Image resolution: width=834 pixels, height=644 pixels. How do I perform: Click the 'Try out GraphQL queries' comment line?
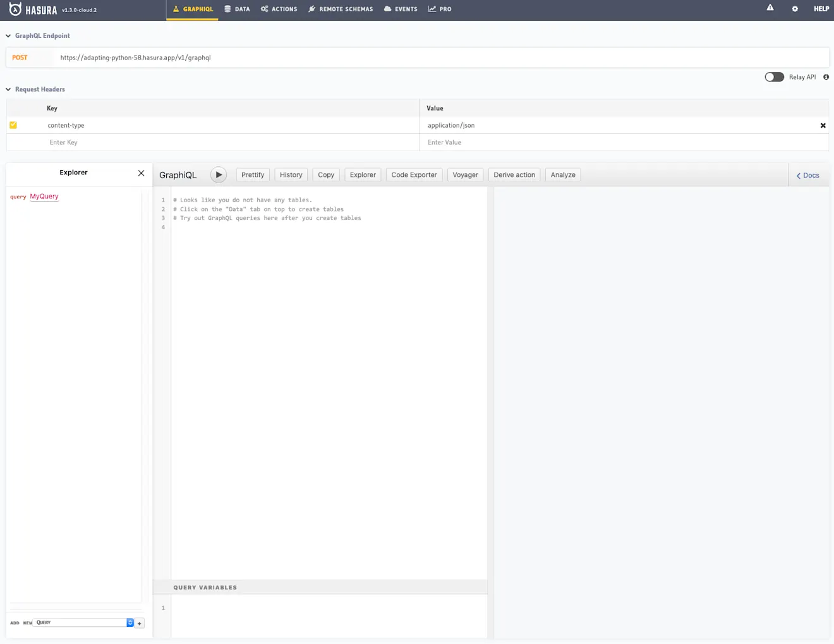(x=267, y=218)
